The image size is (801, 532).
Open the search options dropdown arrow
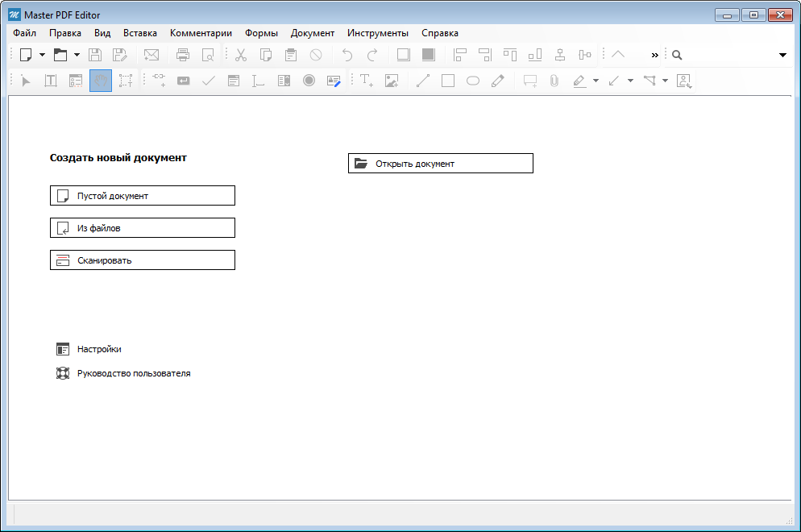pos(782,55)
